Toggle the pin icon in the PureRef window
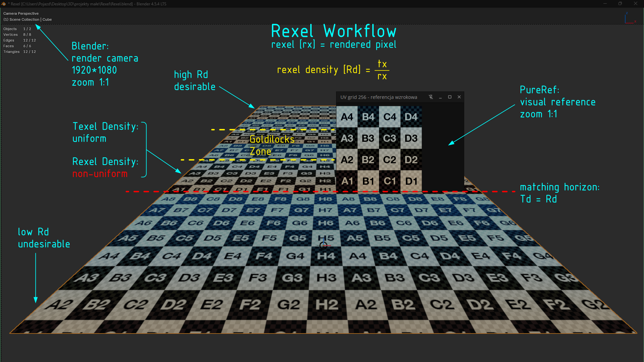The width and height of the screenshot is (644, 362). click(x=431, y=97)
